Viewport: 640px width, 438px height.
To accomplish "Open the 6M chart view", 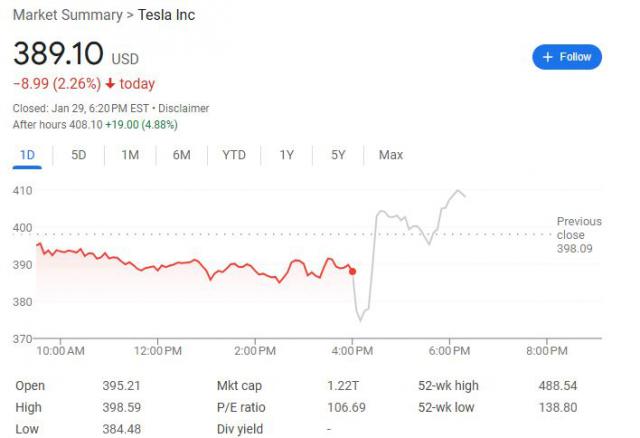I will coord(181,155).
